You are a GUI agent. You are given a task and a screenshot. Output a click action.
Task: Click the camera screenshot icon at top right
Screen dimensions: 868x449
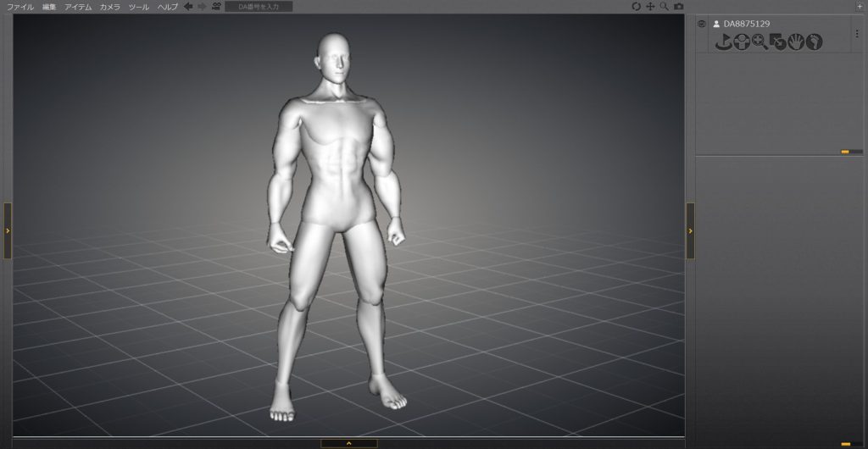click(x=678, y=7)
